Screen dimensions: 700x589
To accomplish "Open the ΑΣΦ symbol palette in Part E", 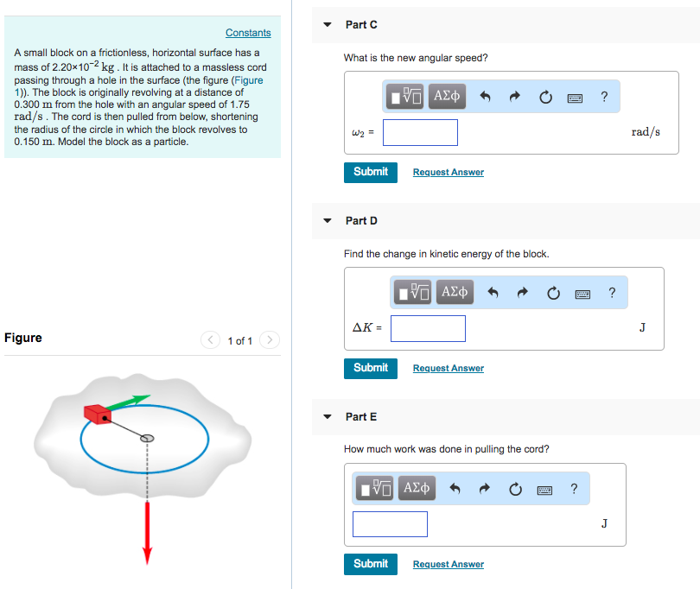I will (x=416, y=489).
